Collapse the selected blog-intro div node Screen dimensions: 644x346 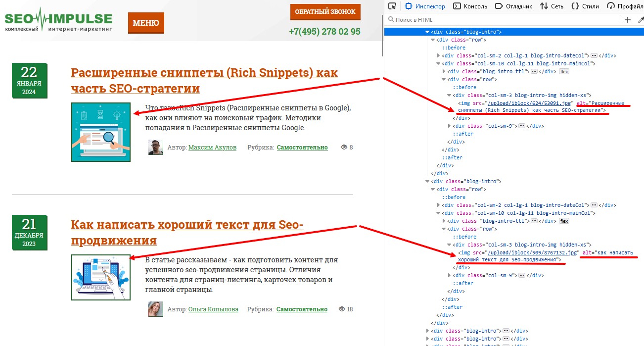point(428,32)
